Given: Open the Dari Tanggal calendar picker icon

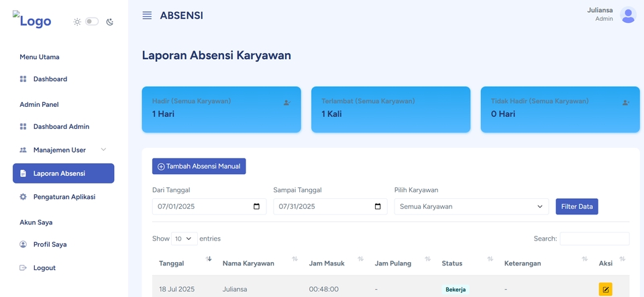Looking at the screenshot, I should tap(257, 206).
